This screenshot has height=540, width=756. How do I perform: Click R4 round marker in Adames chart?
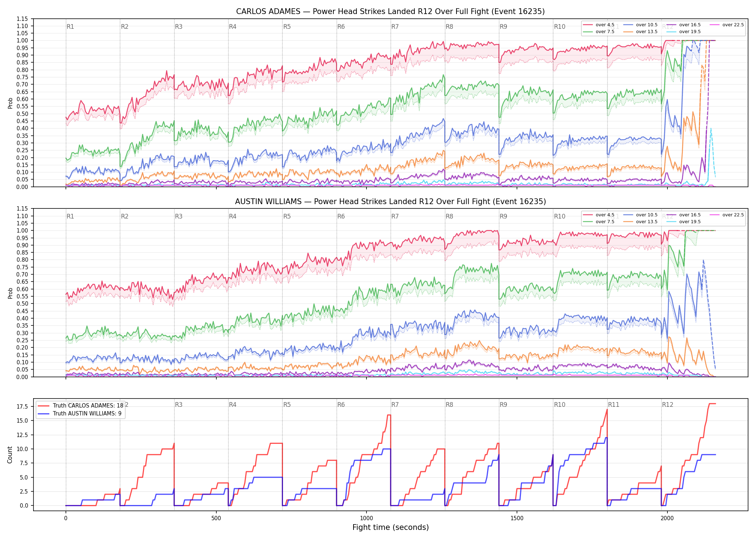coord(233,27)
